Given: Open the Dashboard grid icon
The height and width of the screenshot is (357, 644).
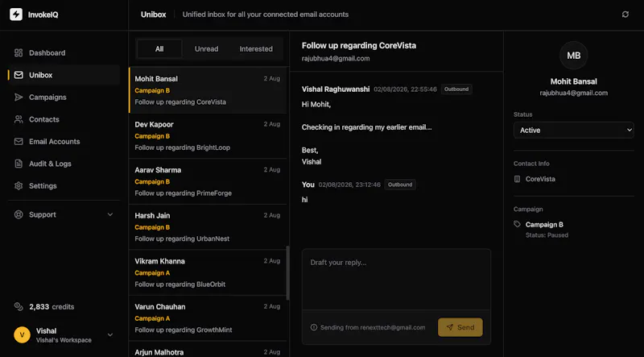Looking at the screenshot, I should (19, 52).
